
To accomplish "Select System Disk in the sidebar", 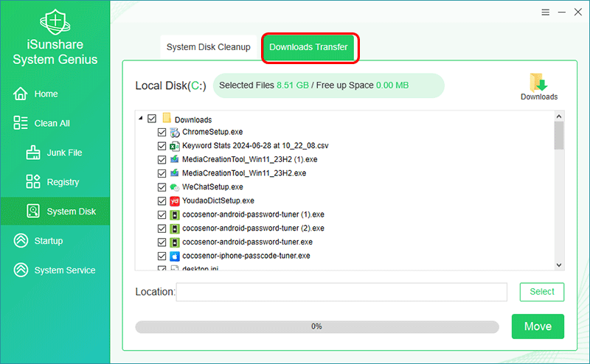I will click(55, 211).
